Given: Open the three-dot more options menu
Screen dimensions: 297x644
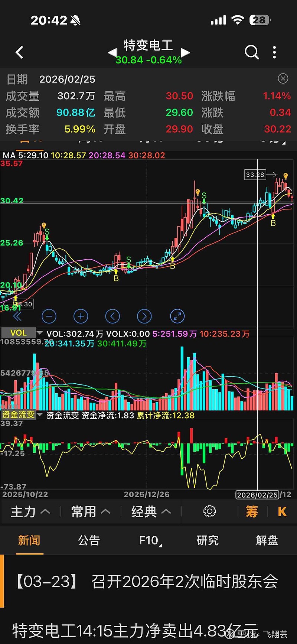Looking at the screenshot, I should coord(274,52).
